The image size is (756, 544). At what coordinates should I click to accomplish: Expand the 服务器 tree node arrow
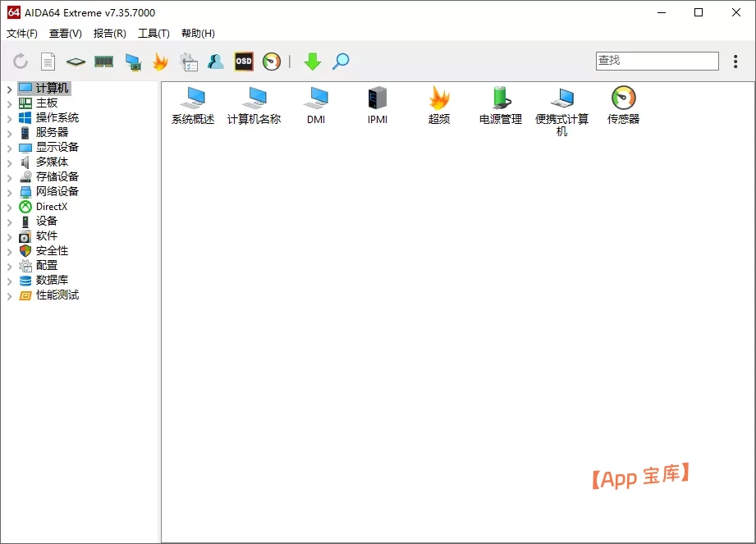tap(9, 133)
